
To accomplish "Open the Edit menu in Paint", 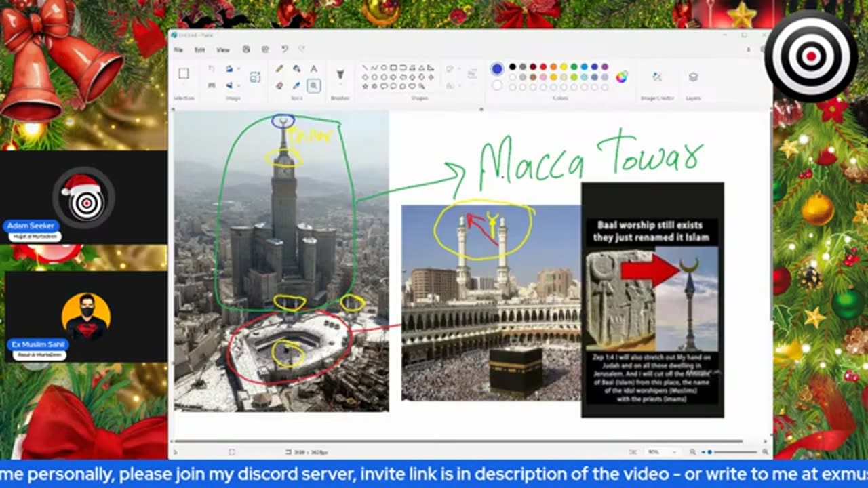I will [x=200, y=49].
